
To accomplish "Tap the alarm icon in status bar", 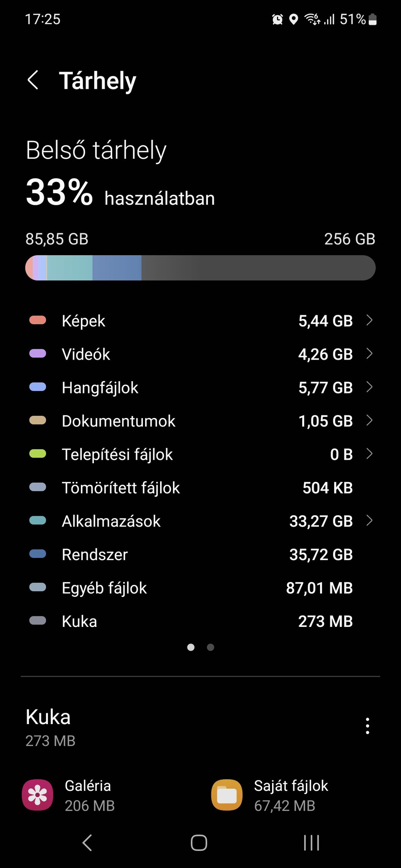I will pos(277,19).
